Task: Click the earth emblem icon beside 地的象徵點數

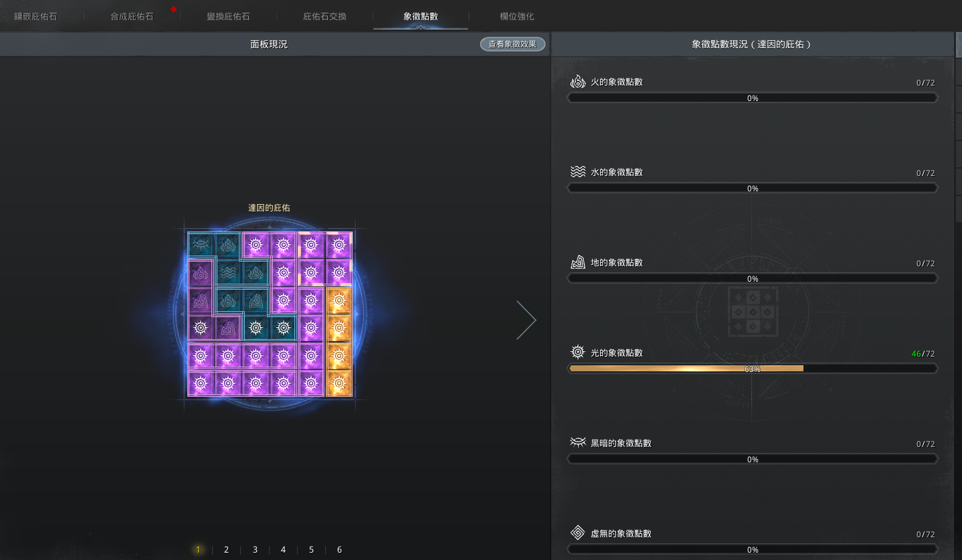Action: 578,262
